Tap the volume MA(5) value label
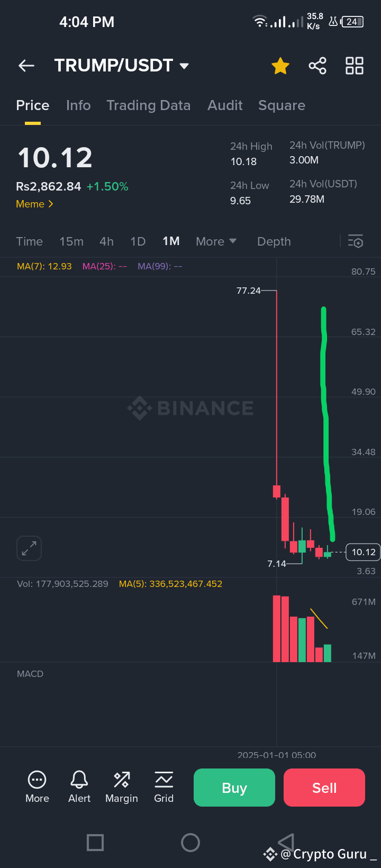This screenshot has height=868, width=381. 170,584
